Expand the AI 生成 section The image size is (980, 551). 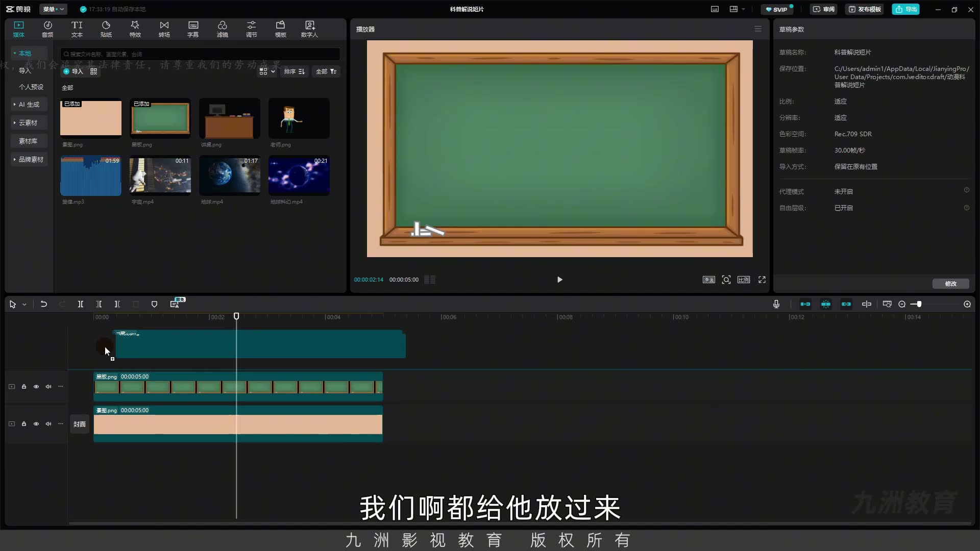point(29,104)
